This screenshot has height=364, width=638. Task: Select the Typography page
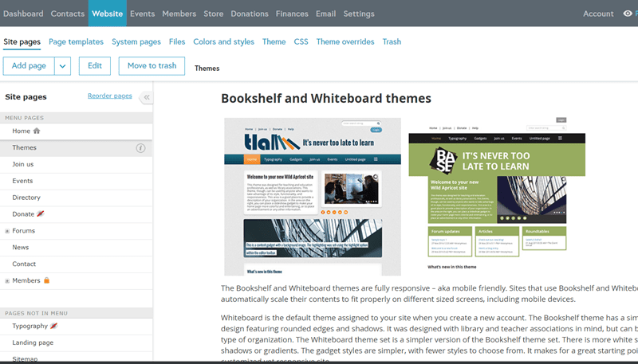click(76, 327)
